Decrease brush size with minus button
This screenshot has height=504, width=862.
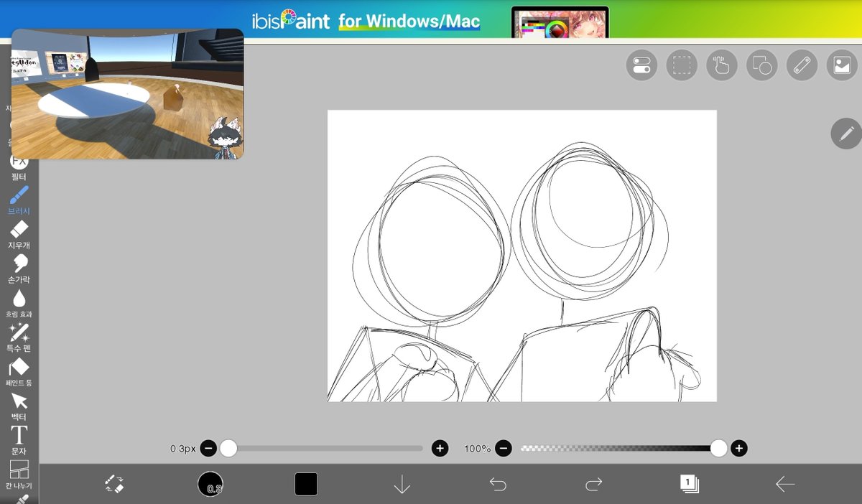(208, 449)
